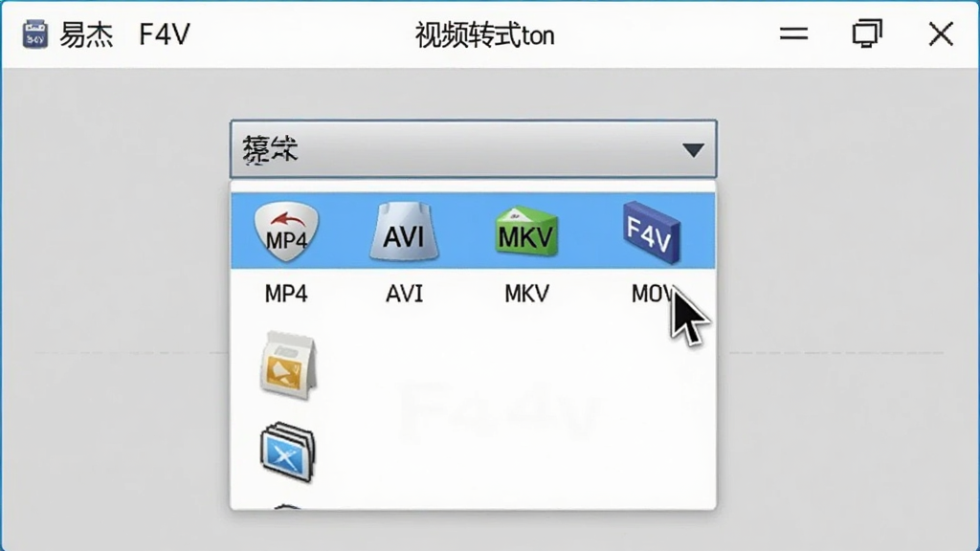Minimize the converter window
The height and width of the screenshot is (551, 980).
(x=793, y=33)
